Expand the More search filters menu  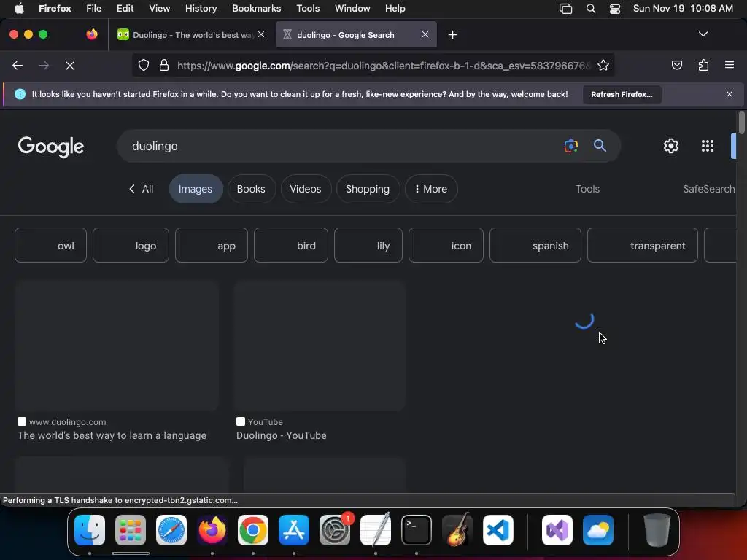coord(431,189)
